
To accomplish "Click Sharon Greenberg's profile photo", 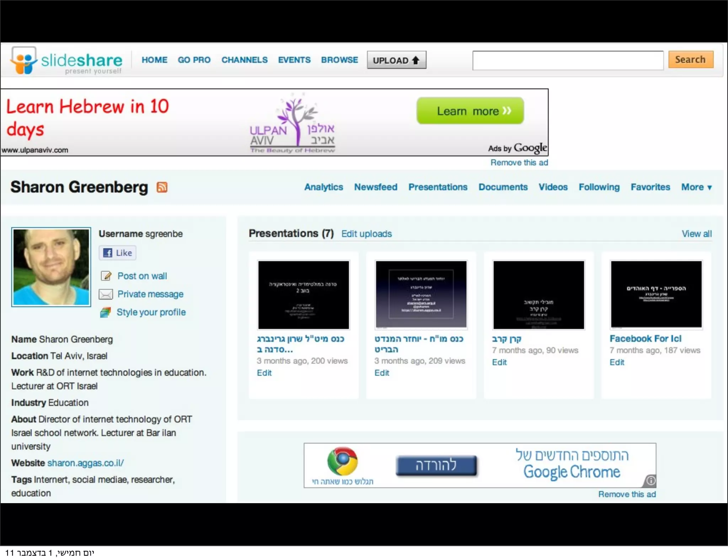I will [x=51, y=267].
